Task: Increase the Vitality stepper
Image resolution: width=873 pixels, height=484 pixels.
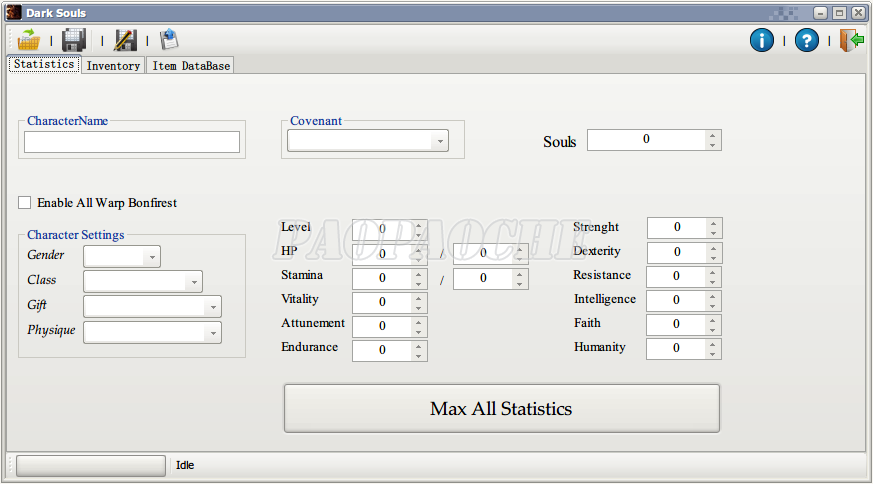Action: pos(419,298)
